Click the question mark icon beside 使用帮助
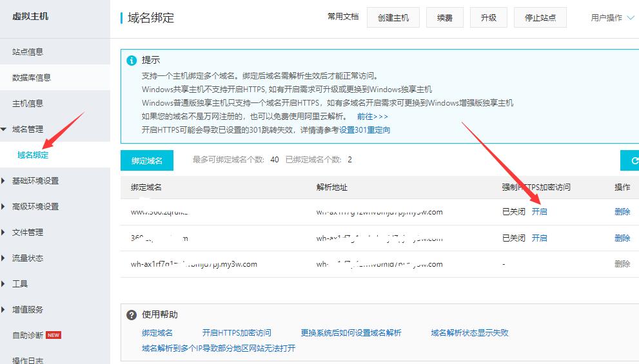Viewport: 639px width, 364px height. coord(132,315)
